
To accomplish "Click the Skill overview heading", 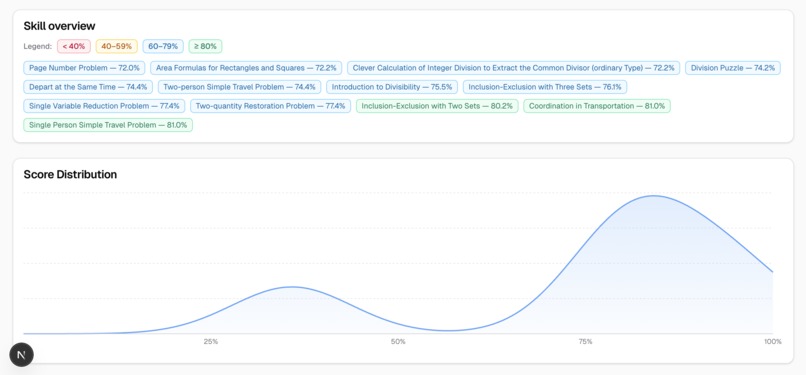I will coord(60,26).
